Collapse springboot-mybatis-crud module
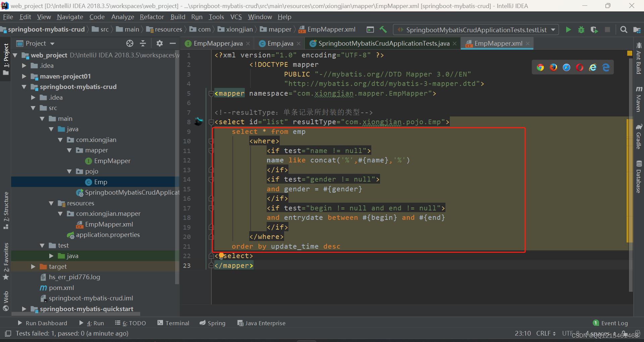 24,87
